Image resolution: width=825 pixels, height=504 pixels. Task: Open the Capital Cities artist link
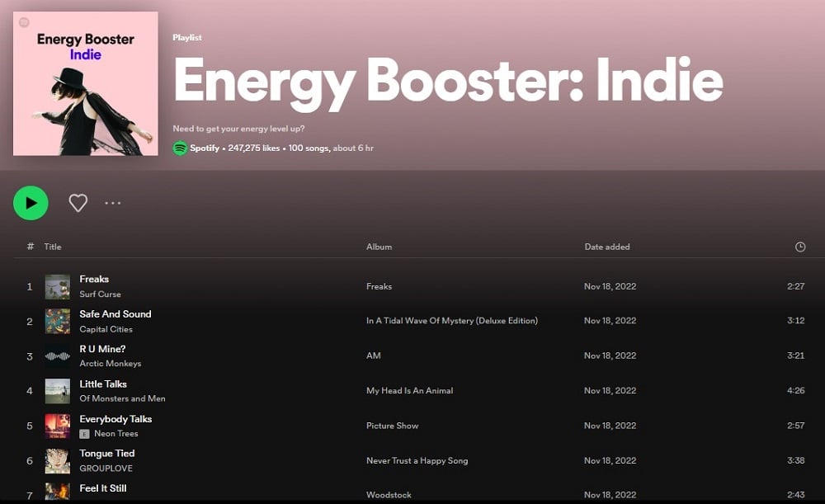point(106,329)
